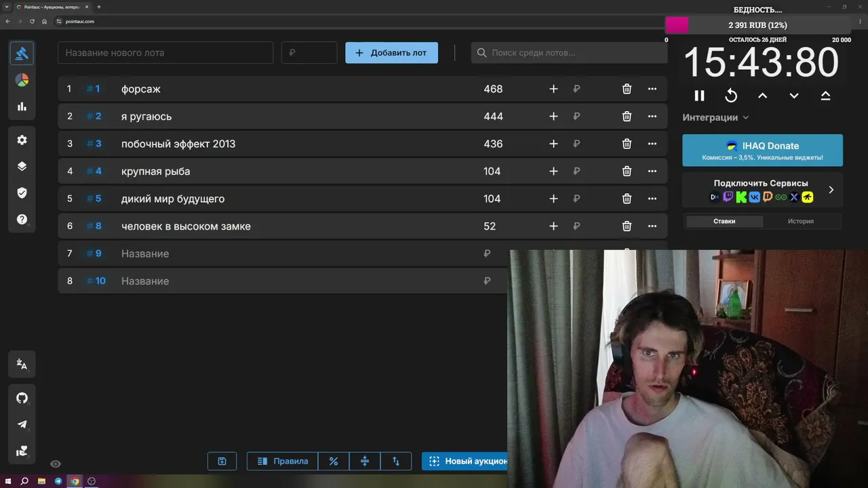Toggle the eye visibility icon at bottom left
This screenshot has height=488, width=868.
[x=56, y=464]
